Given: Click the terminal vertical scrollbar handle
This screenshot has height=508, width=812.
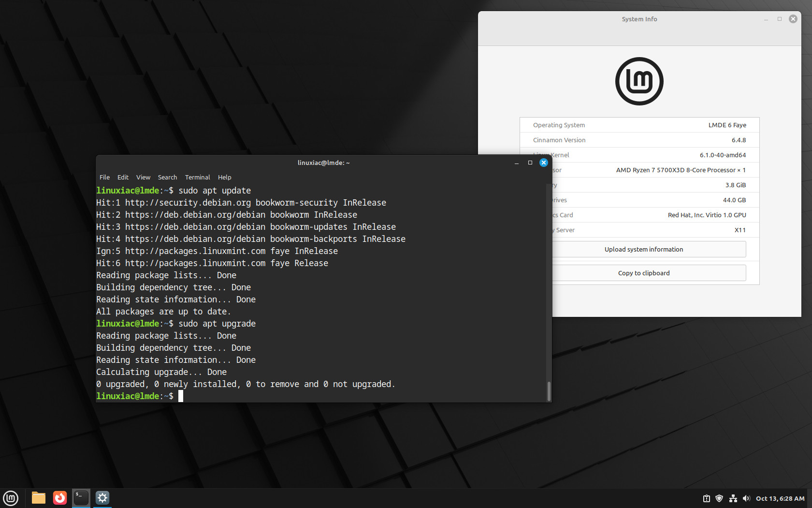Looking at the screenshot, I should 549,391.
